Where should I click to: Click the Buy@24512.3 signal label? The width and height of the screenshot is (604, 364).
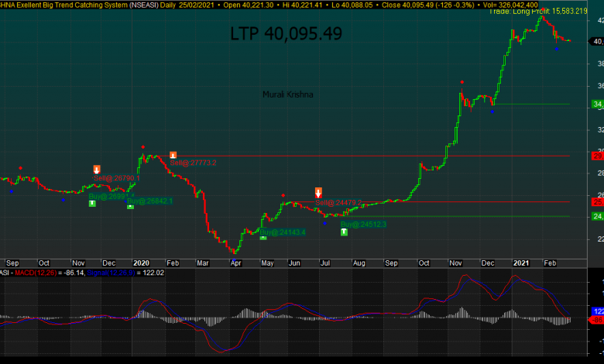(363, 225)
